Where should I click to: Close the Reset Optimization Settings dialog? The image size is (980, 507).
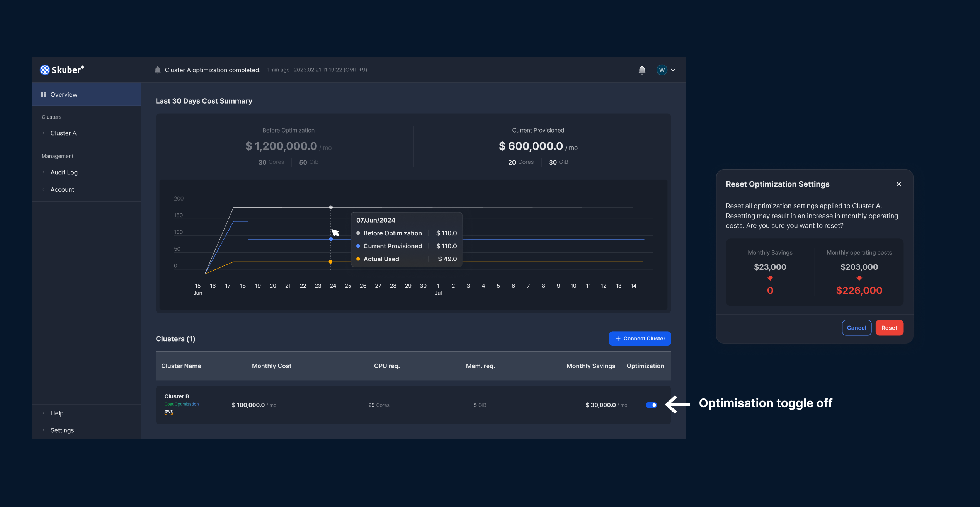point(898,184)
